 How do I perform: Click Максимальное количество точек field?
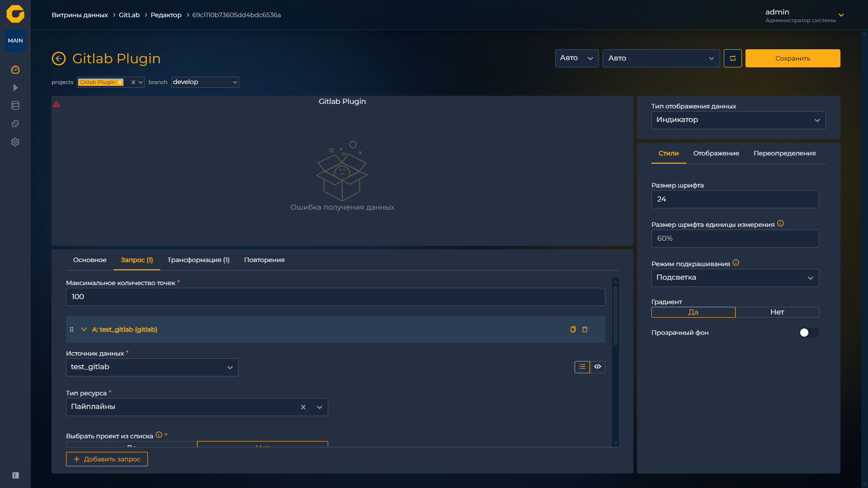(335, 297)
